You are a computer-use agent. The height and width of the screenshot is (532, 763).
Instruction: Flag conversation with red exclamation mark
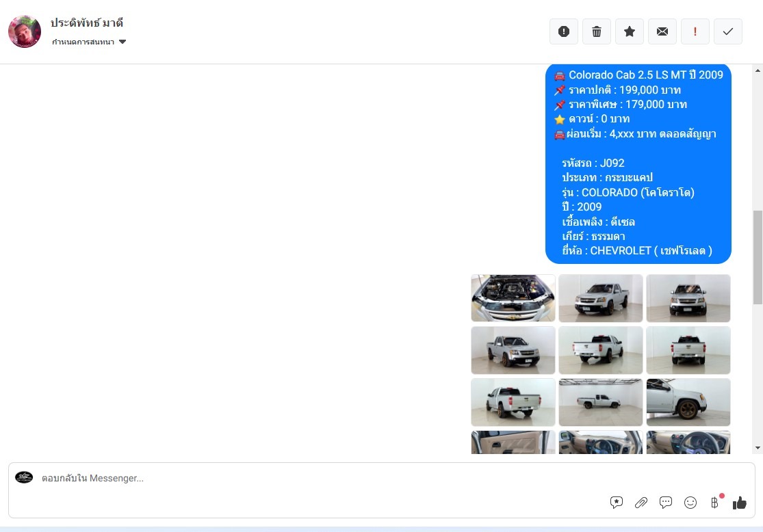click(x=695, y=31)
